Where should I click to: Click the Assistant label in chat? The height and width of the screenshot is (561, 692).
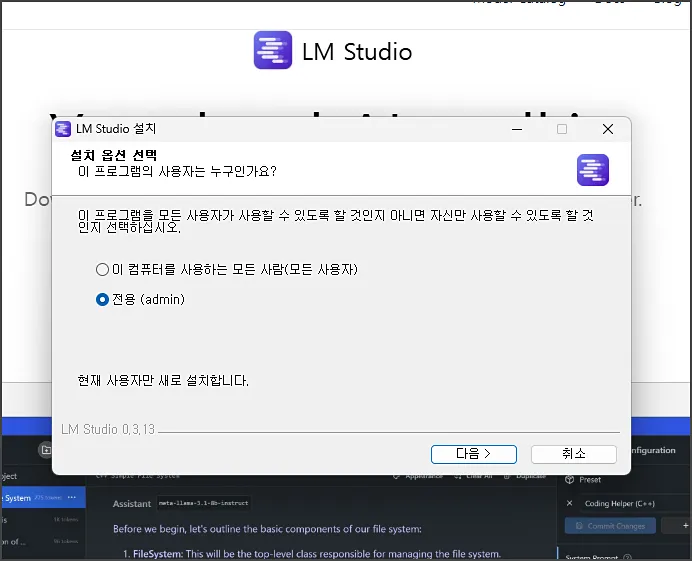pyautogui.click(x=132, y=504)
